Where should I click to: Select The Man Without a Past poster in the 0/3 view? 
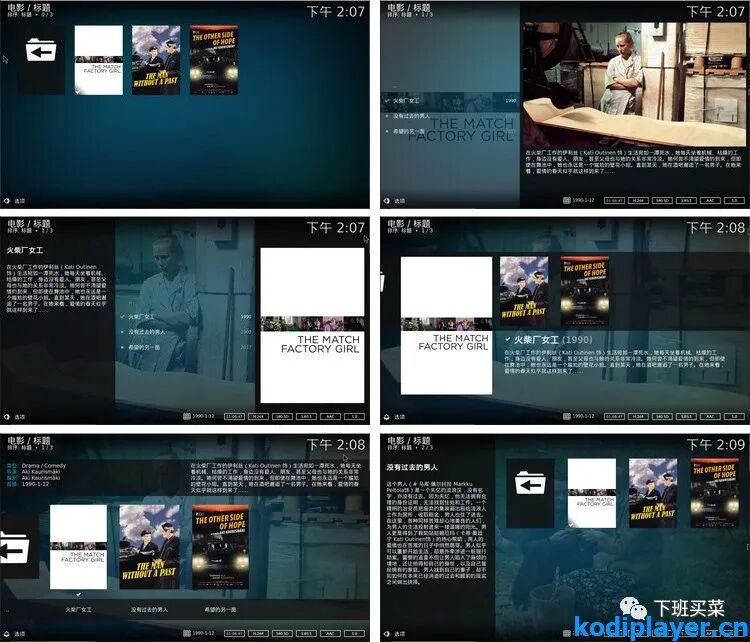[156, 60]
